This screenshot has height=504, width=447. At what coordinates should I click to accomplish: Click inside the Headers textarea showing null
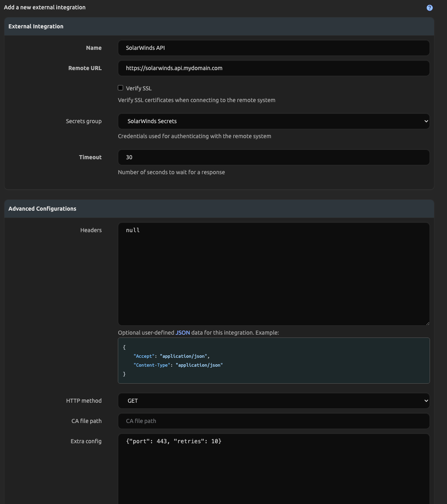tap(274, 274)
